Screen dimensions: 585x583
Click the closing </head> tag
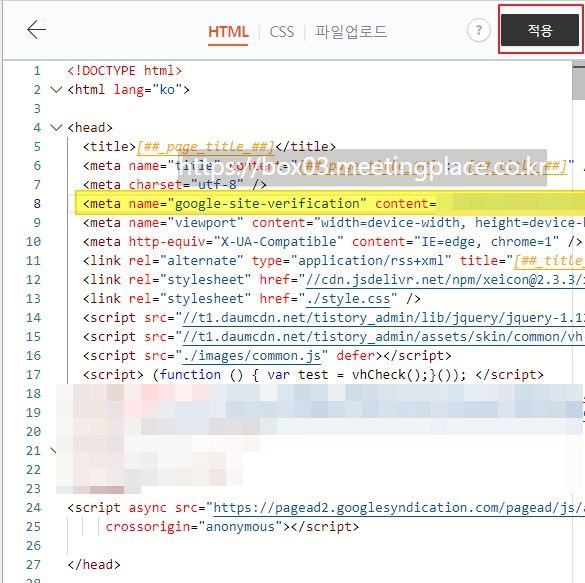pyautogui.click(x=94, y=565)
